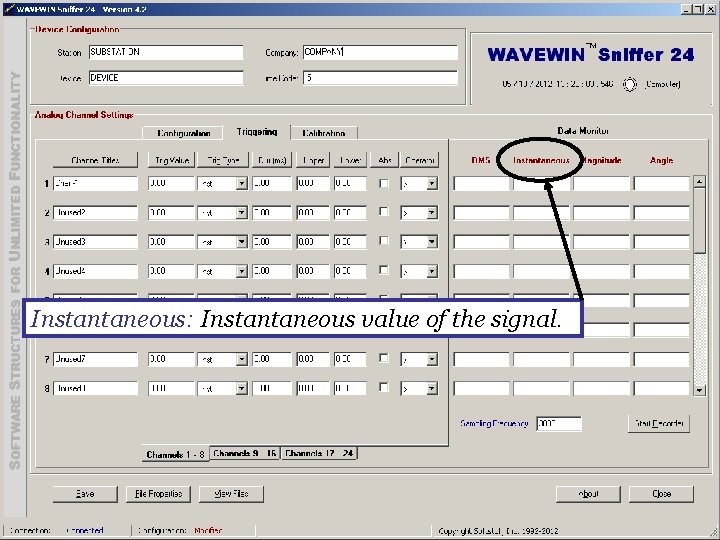Click the View Files button
The width and height of the screenshot is (720, 540).
click(231, 494)
